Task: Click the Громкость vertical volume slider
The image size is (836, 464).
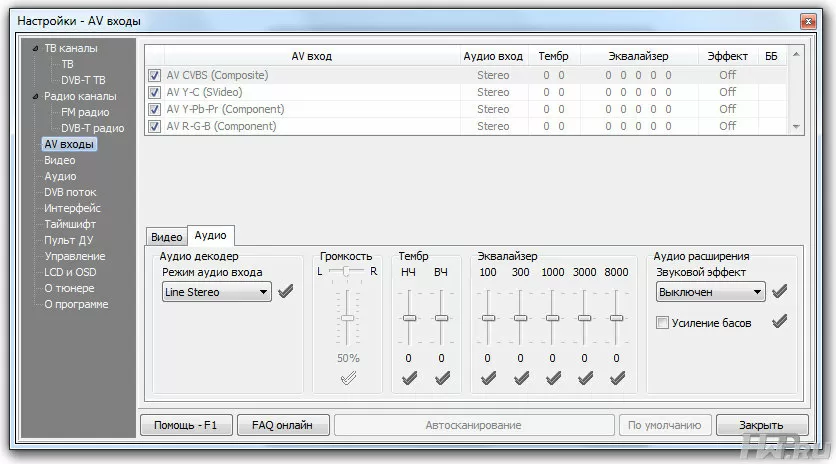Action: [348, 318]
